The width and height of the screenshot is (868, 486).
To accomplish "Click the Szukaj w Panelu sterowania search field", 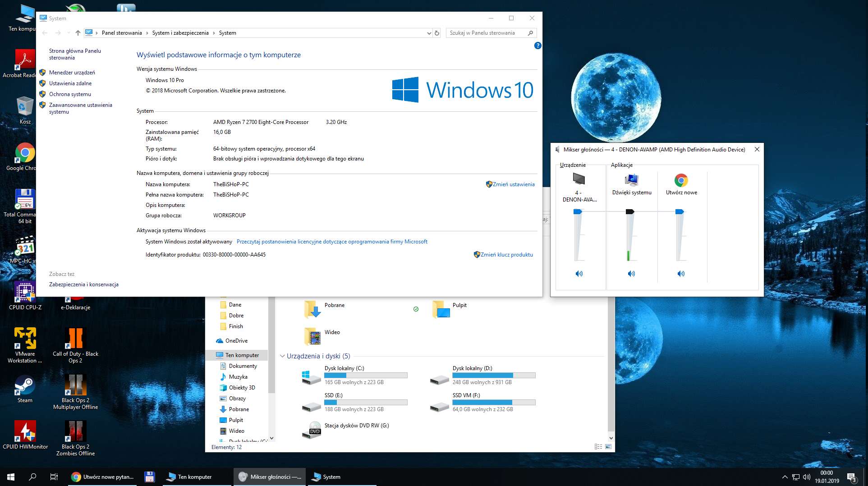I will tap(487, 33).
